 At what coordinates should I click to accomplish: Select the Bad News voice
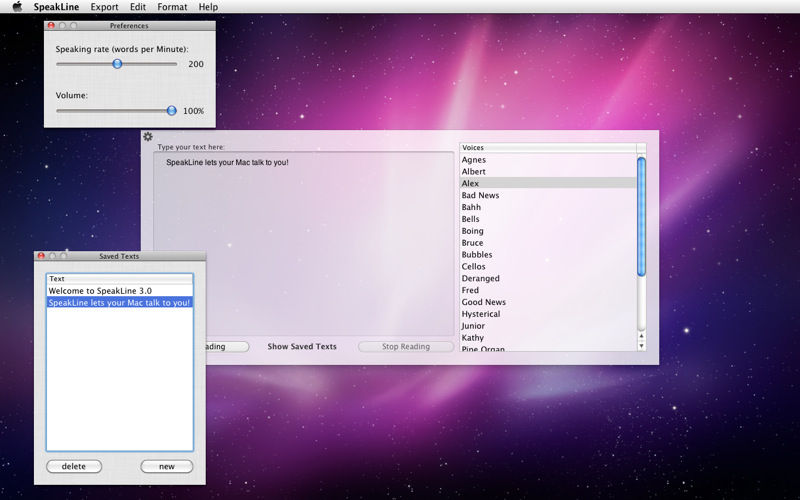(x=548, y=195)
